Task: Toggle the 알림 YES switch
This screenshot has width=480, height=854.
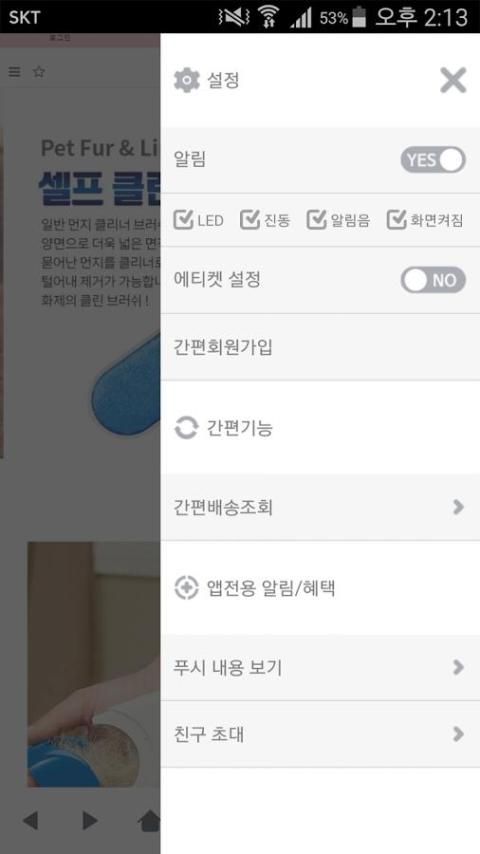Action: pyautogui.click(x=433, y=160)
